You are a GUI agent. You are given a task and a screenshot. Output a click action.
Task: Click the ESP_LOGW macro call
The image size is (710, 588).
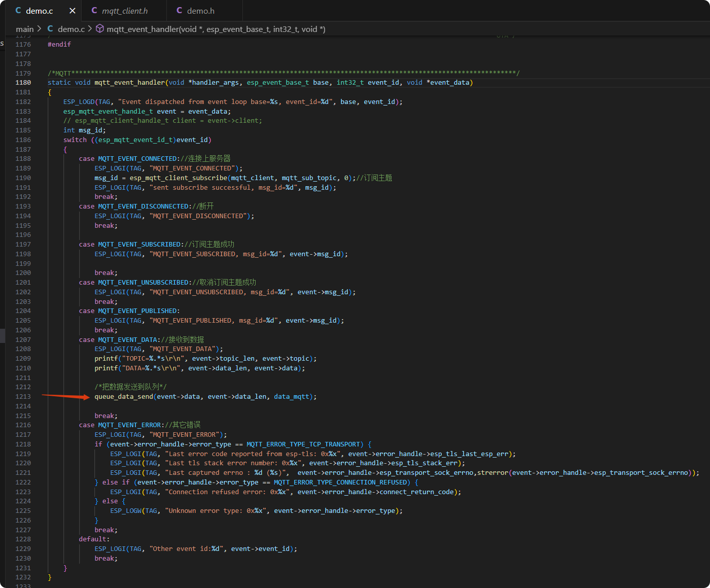click(126, 511)
